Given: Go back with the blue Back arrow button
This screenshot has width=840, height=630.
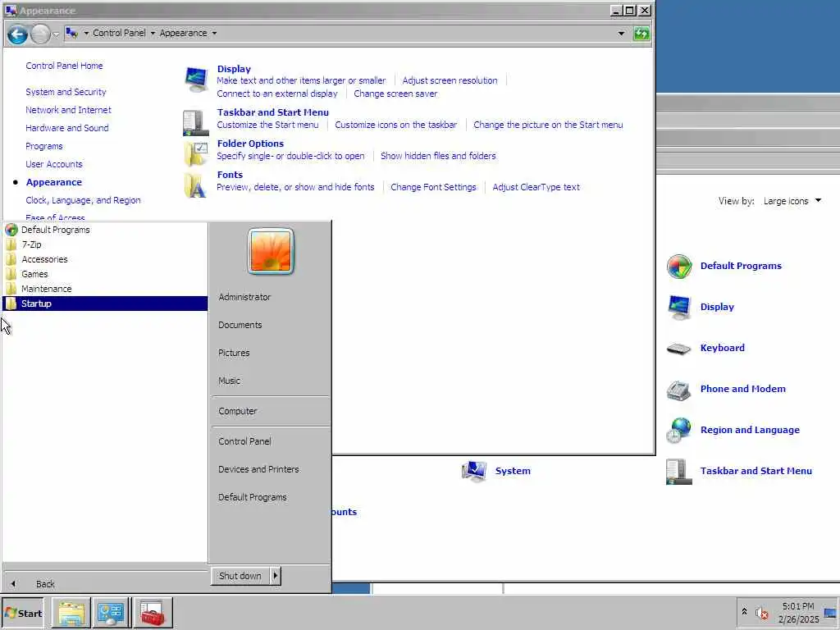Looking at the screenshot, I should pyautogui.click(x=17, y=34).
